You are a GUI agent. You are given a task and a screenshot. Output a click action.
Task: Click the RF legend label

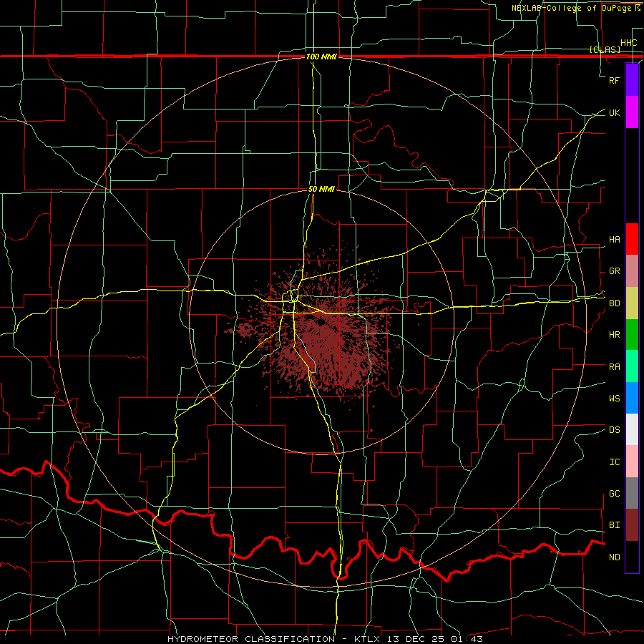pyautogui.click(x=614, y=80)
